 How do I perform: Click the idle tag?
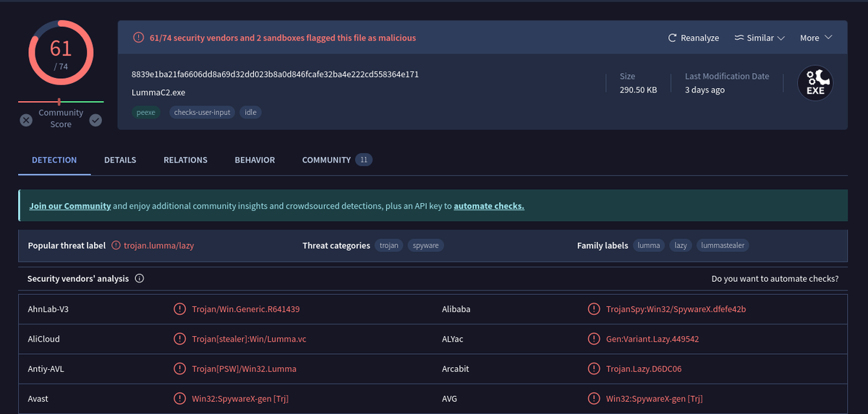[250, 112]
